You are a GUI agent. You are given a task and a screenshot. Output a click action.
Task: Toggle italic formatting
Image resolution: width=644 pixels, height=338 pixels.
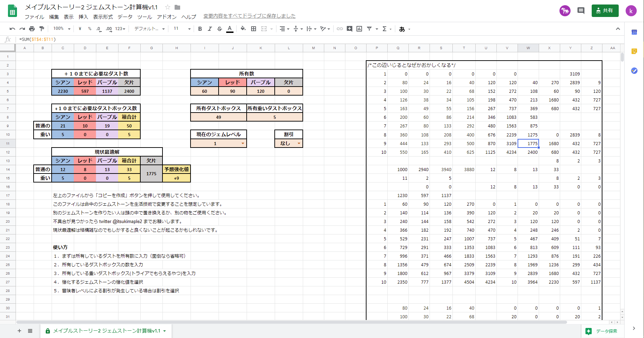coord(210,29)
